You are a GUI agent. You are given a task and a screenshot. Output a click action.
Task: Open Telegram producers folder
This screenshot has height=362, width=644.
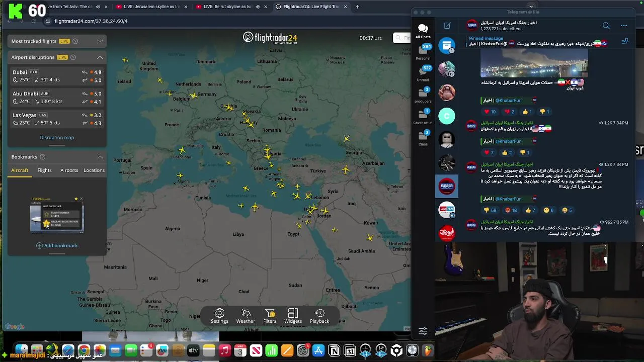[423, 95]
